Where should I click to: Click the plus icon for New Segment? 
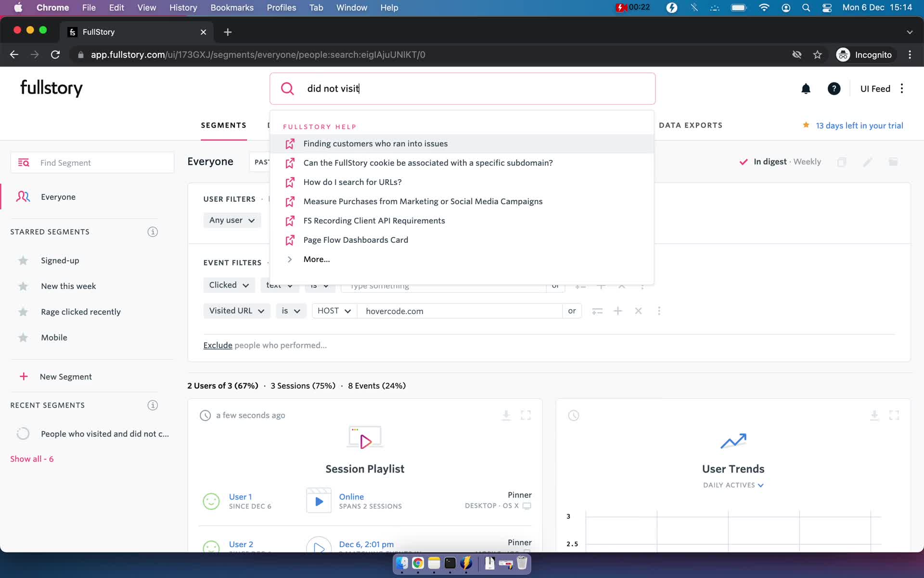pyautogui.click(x=24, y=376)
